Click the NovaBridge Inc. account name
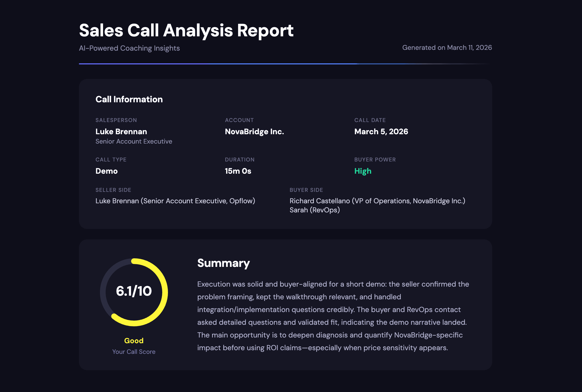The width and height of the screenshot is (582, 392). tap(255, 132)
